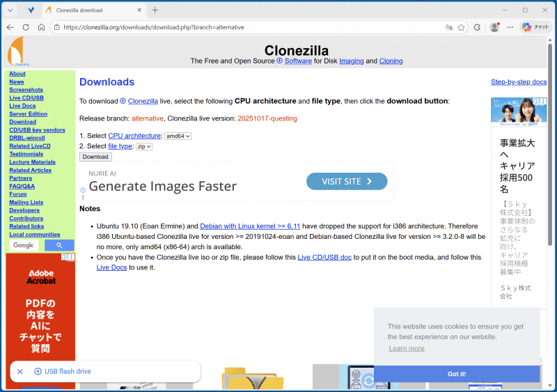Open the Developers sidebar link
Viewport: 557px width, 392px height.
[x=24, y=210]
